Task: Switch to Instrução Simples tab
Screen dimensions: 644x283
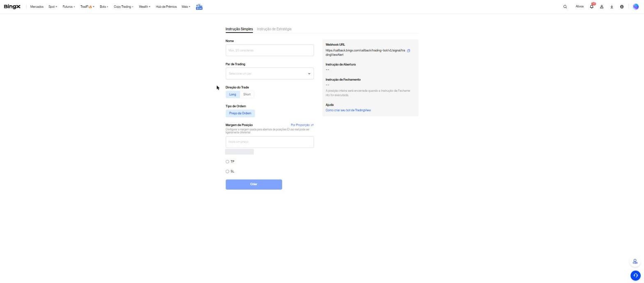Action: [239, 29]
